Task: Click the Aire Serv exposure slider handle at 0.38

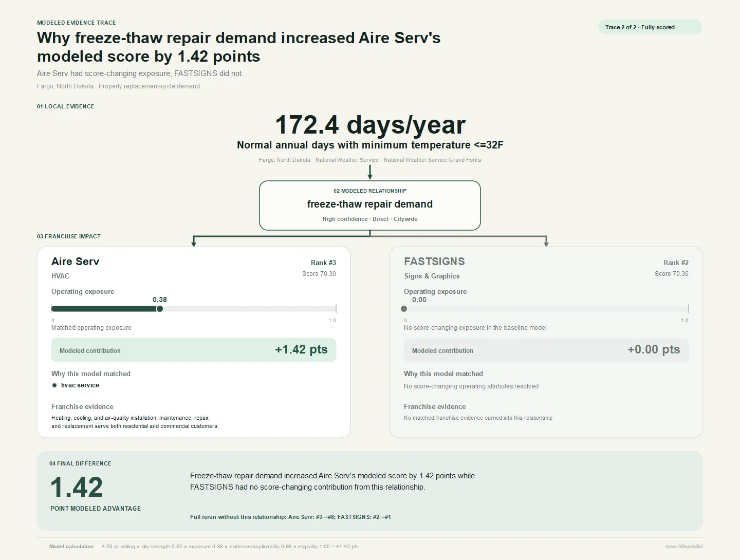Action: pyautogui.click(x=159, y=309)
